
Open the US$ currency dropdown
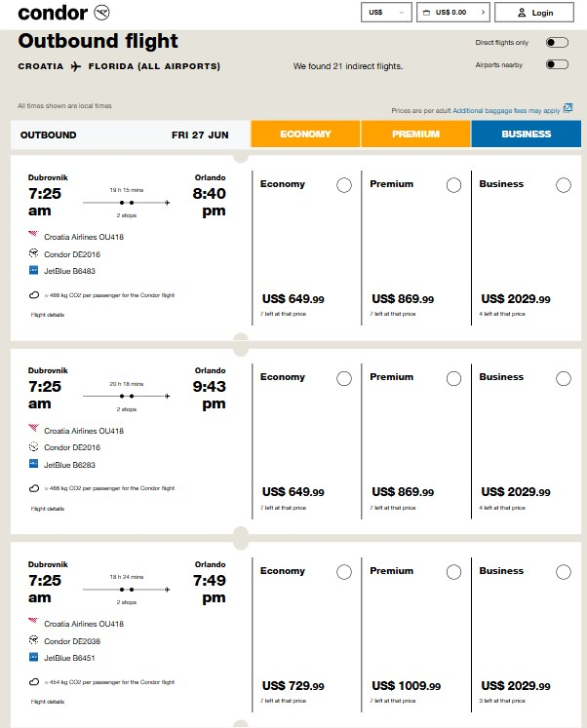pyautogui.click(x=386, y=13)
